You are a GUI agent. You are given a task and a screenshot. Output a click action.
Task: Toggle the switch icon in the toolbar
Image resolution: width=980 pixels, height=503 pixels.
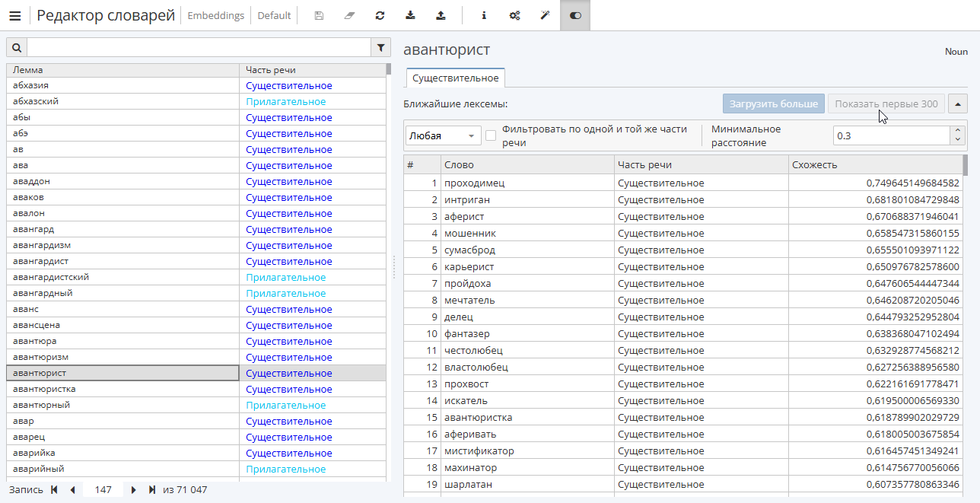(575, 15)
